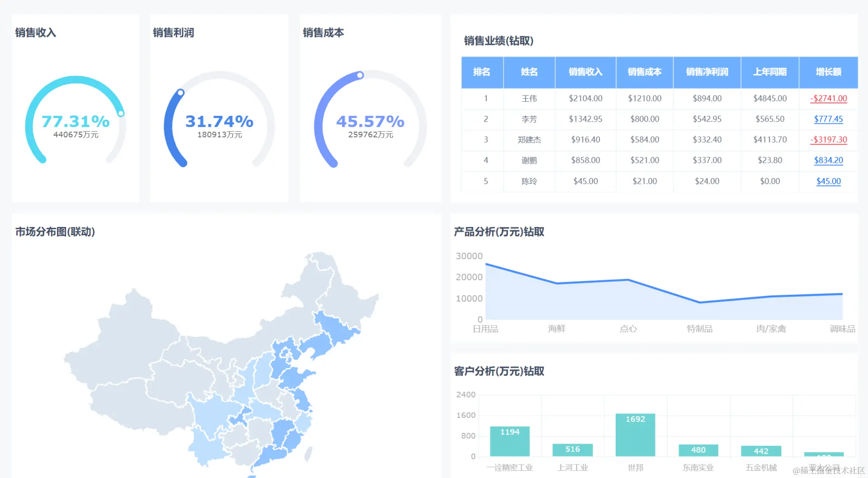Click the 世邦 bar showing 1692
The height and width of the screenshot is (478, 868).
tap(635, 434)
